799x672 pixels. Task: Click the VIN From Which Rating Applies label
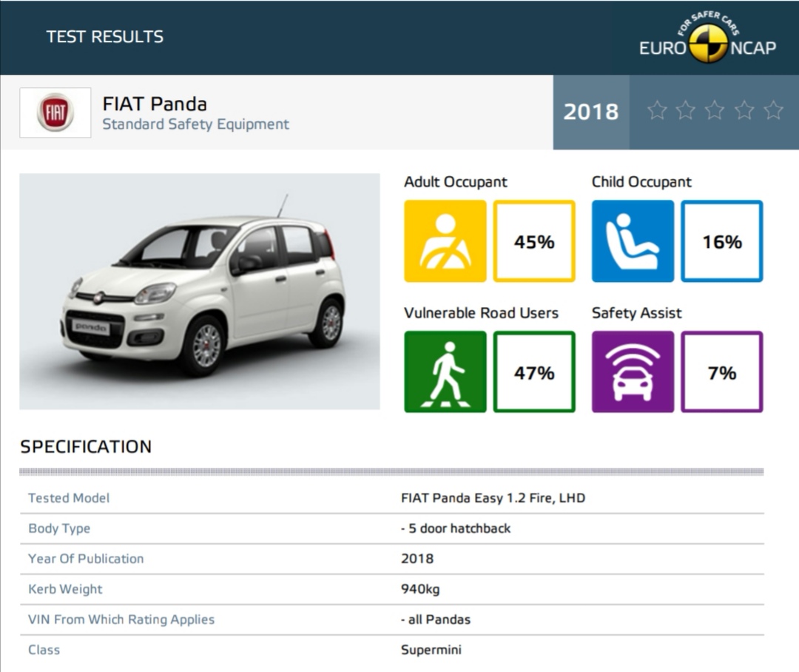click(x=121, y=619)
